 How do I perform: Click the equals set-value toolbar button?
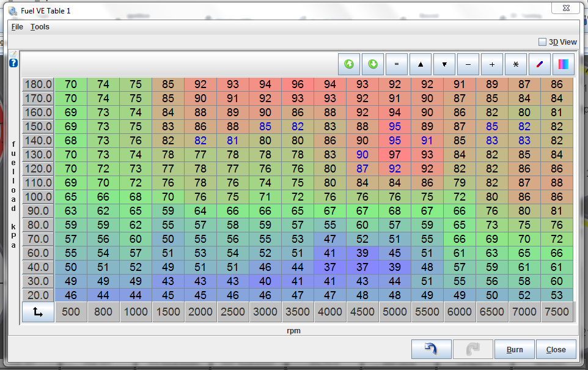click(396, 64)
